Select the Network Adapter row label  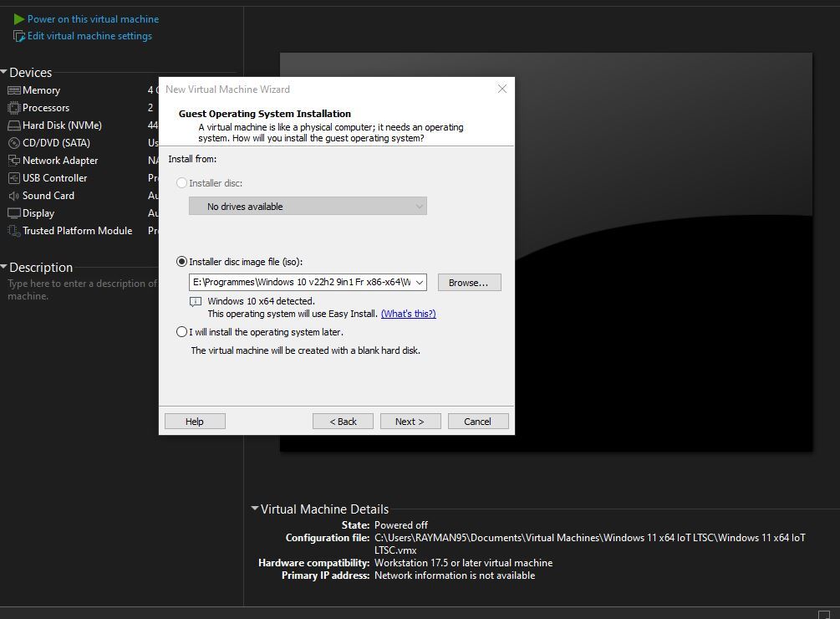click(60, 161)
